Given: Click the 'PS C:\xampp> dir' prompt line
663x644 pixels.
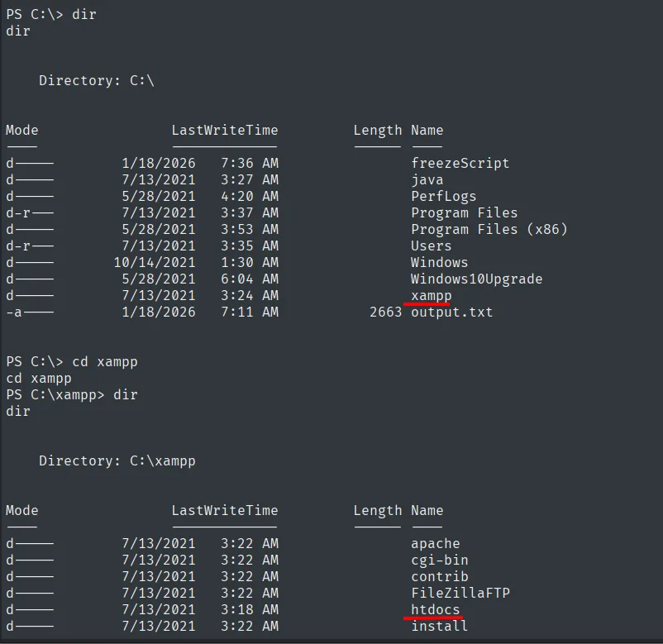Looking at the screenshot, I should [x=72, y=395].
